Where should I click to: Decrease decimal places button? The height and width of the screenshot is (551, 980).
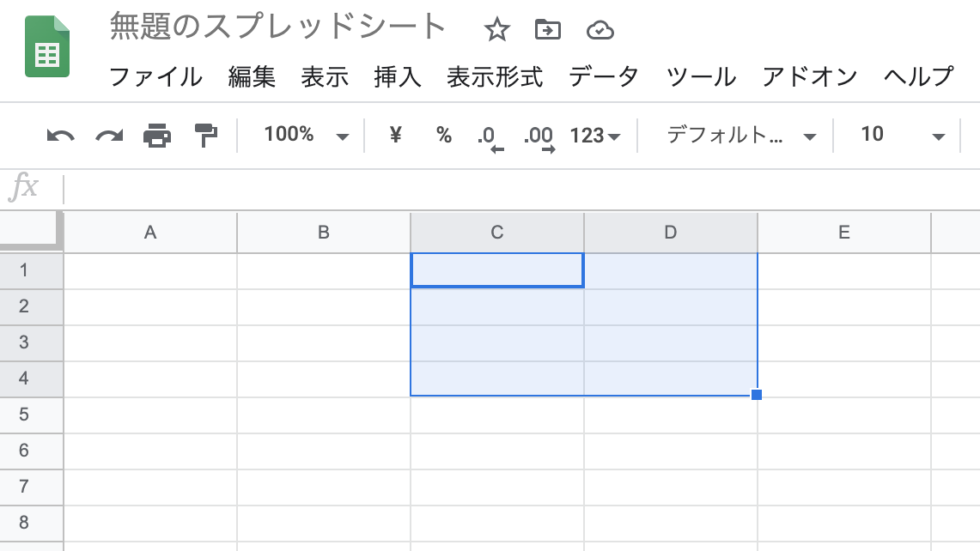click(x=490, y=136)
